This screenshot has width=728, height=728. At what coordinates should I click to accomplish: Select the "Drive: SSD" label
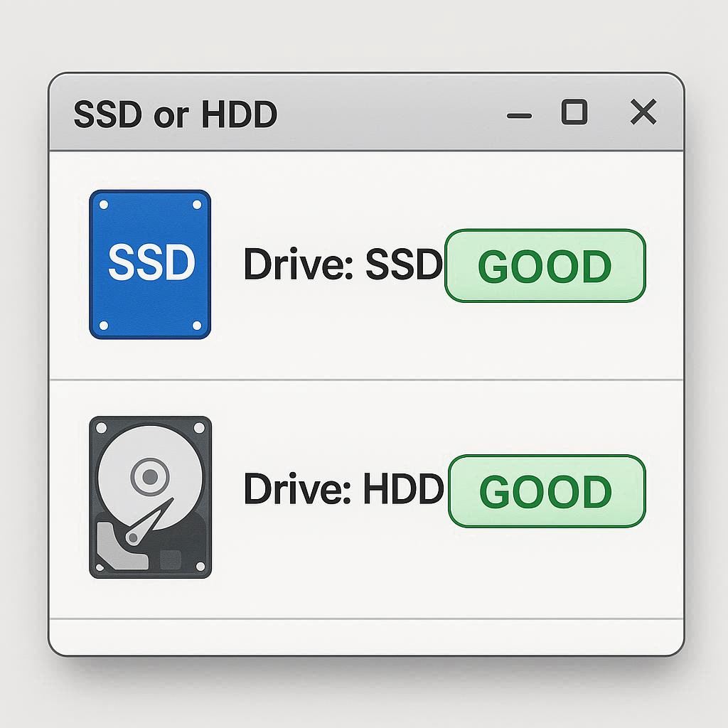pos(343,264)
